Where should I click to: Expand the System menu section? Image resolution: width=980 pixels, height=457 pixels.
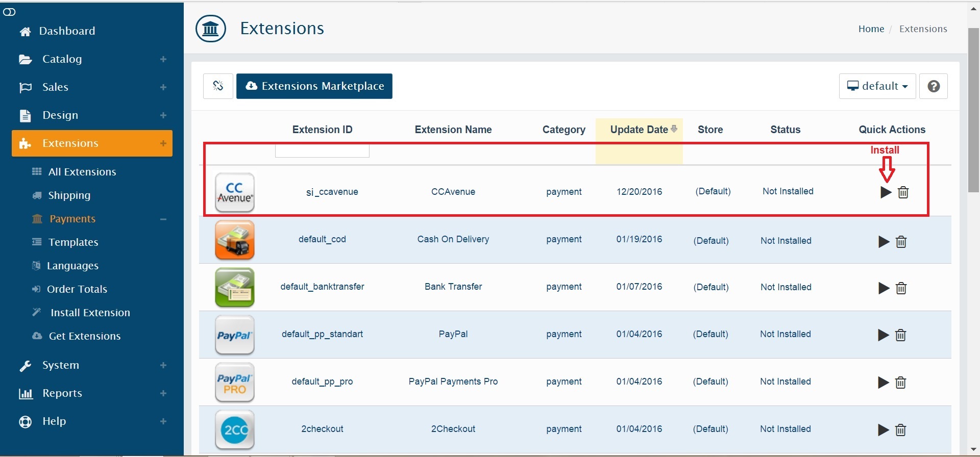[x=163, y=365]
